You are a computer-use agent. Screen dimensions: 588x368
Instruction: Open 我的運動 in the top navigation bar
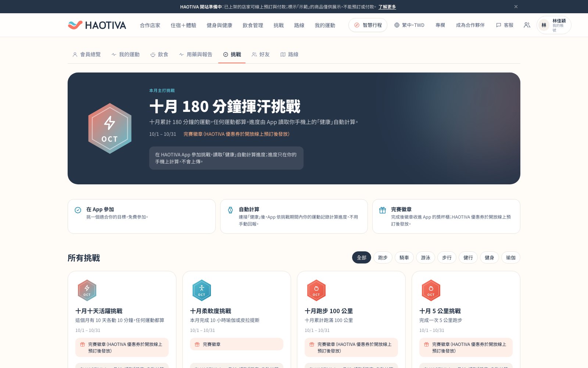tap(325, 25)
